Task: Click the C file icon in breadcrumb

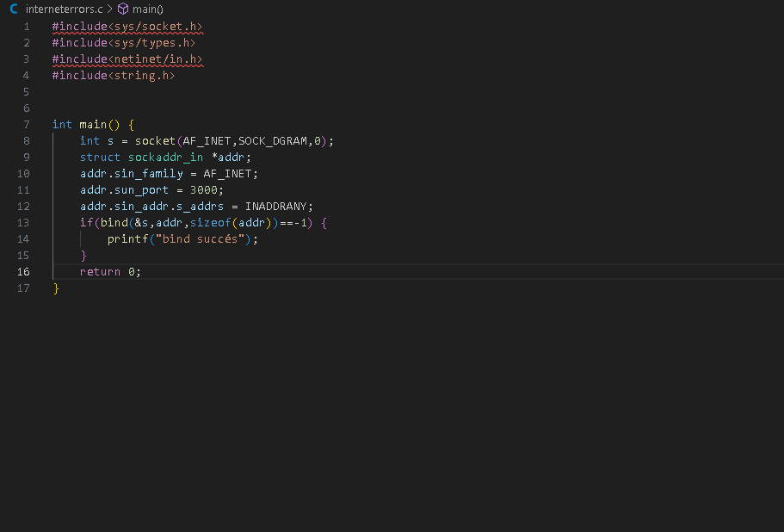Action: point(14,9)
